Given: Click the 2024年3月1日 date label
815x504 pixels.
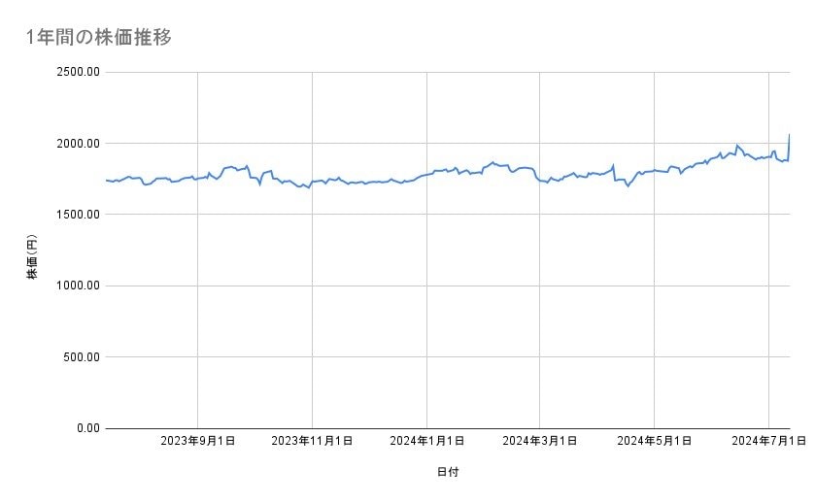Looking at the screenshot, I should 540,441.
